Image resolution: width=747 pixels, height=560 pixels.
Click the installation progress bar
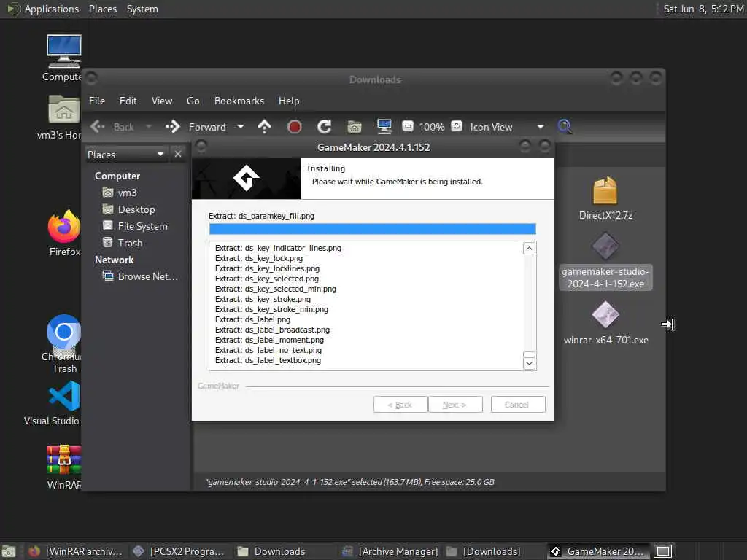(373, 229)
